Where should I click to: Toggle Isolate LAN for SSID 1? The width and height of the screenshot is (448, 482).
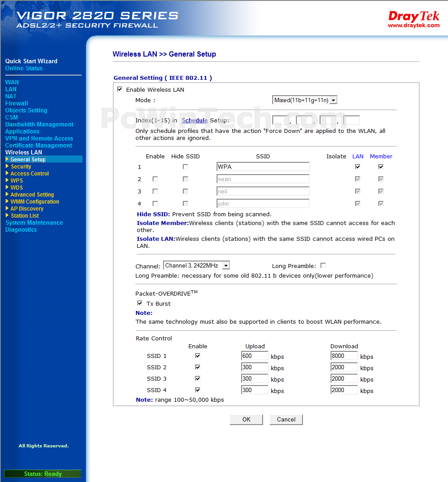[358, 167]
